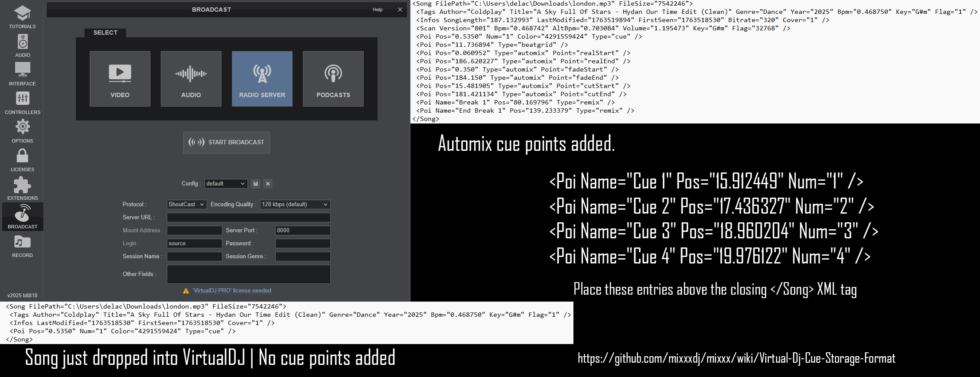Open Audio settings in the sidebar

[23, 46]
